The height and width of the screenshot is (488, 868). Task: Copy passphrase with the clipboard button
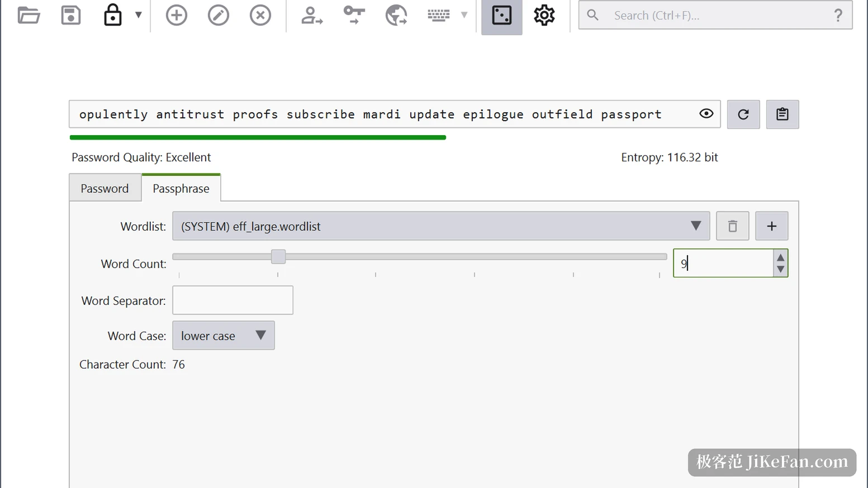pos(782,114)
